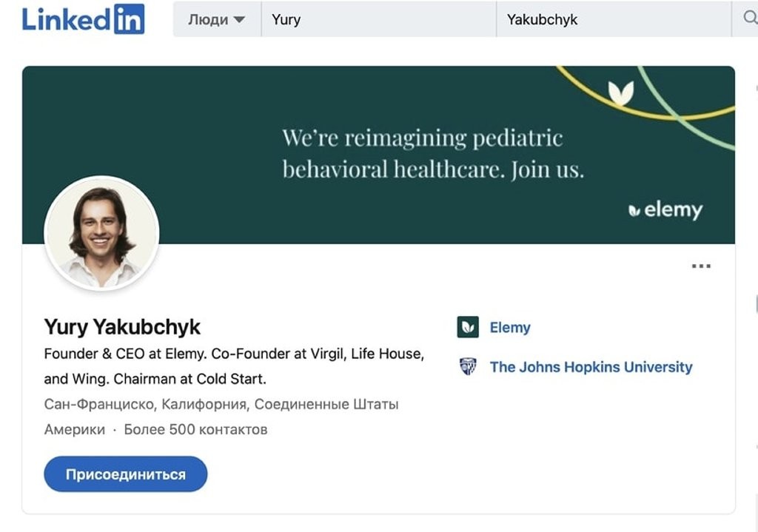The width and height of the screenshot is (758, 532).
Task: Open The Johns Hopkins University link
Action: tap(591, 367)
